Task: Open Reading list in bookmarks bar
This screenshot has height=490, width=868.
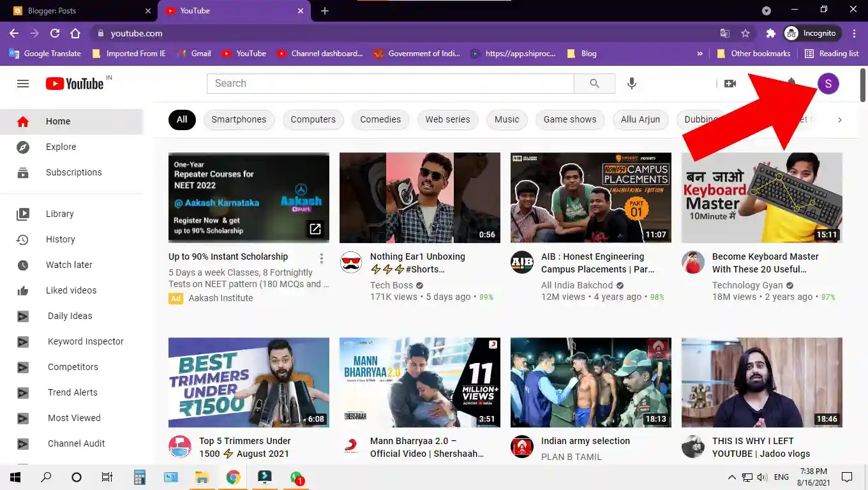Action: point(832,54)
